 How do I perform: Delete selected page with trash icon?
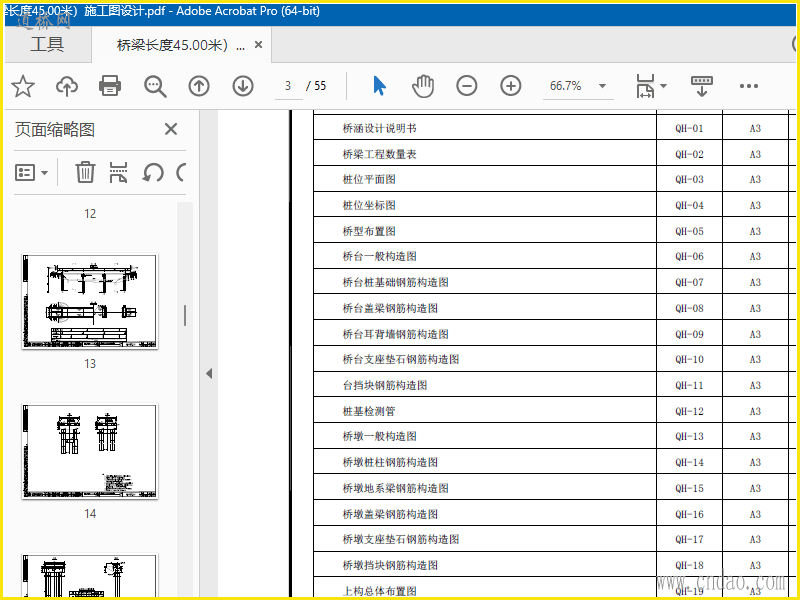pos(85,172)
